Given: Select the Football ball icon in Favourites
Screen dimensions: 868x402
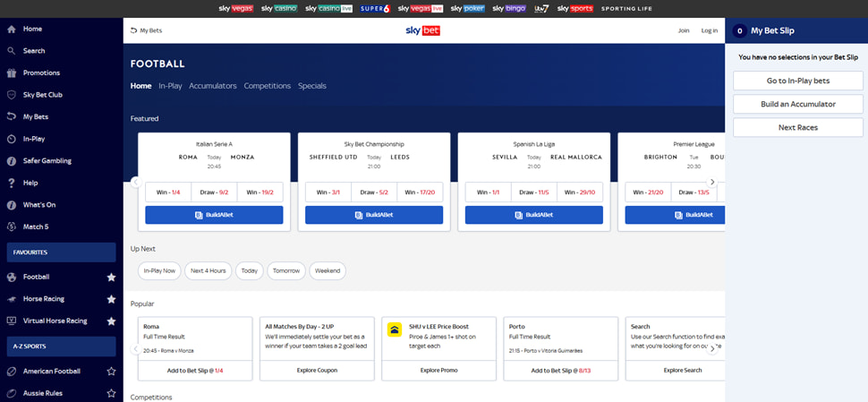Looking at the screenshot, I should [11, 277].
